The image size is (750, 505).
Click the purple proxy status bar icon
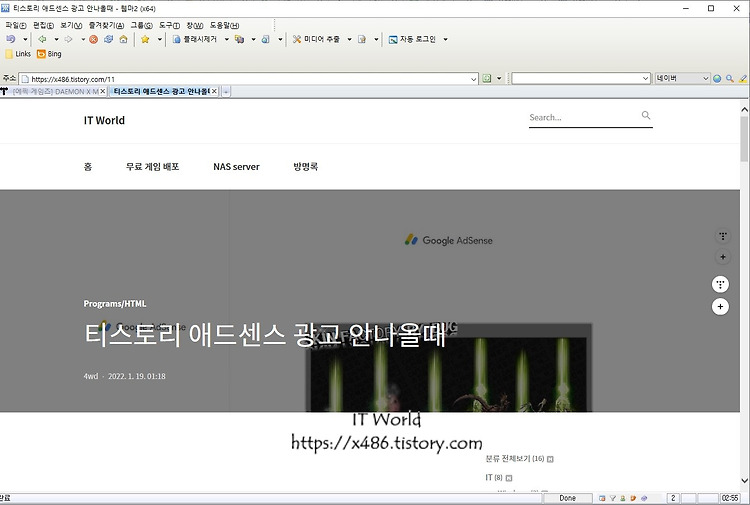coord(644,498)
